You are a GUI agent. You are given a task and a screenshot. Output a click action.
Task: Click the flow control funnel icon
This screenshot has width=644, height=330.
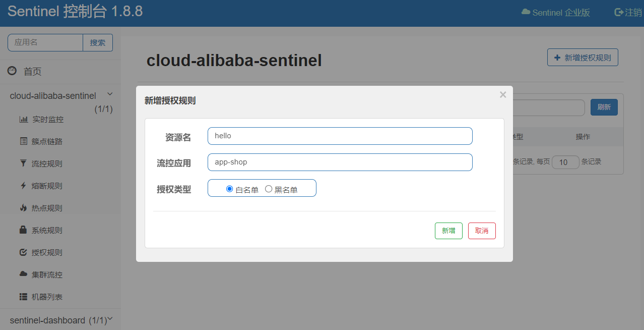(23, 163)
